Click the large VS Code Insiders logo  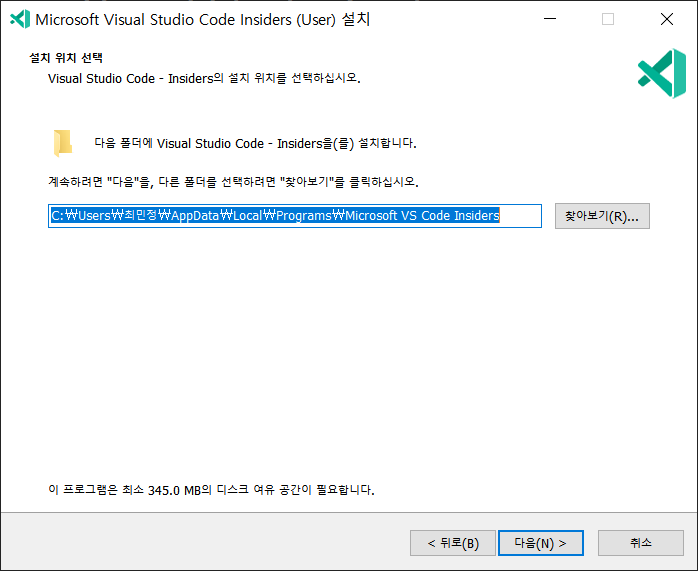pyautogui.click(x=662, y=73)
